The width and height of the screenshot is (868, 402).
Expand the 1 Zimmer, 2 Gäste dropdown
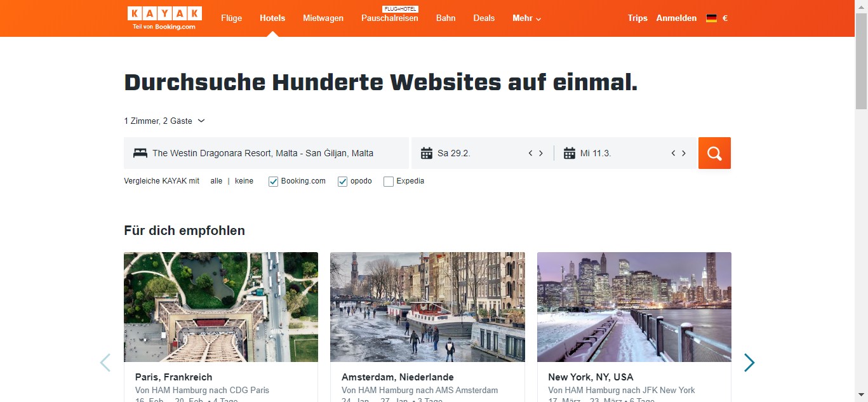point(164,121)
